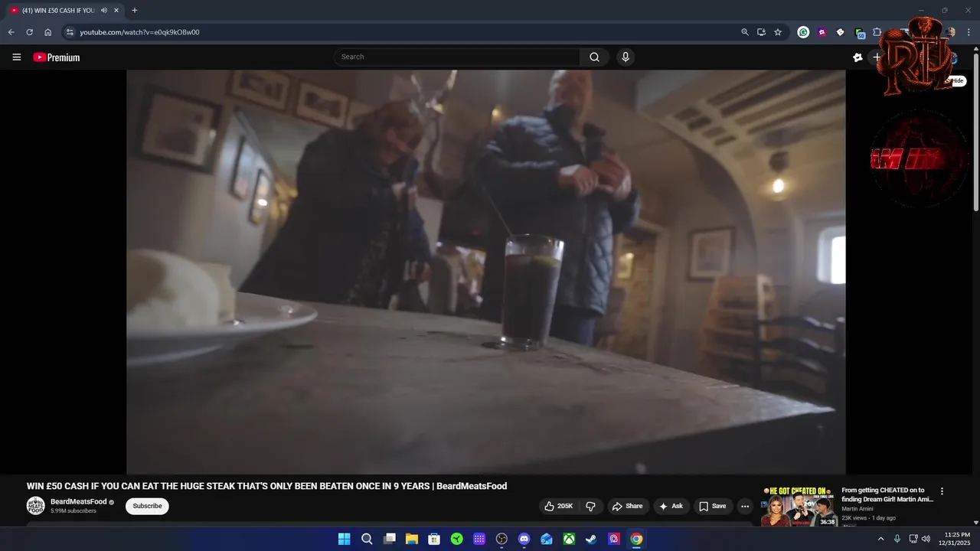Dislike the video with thumbs-down

[x=590, y=506]
